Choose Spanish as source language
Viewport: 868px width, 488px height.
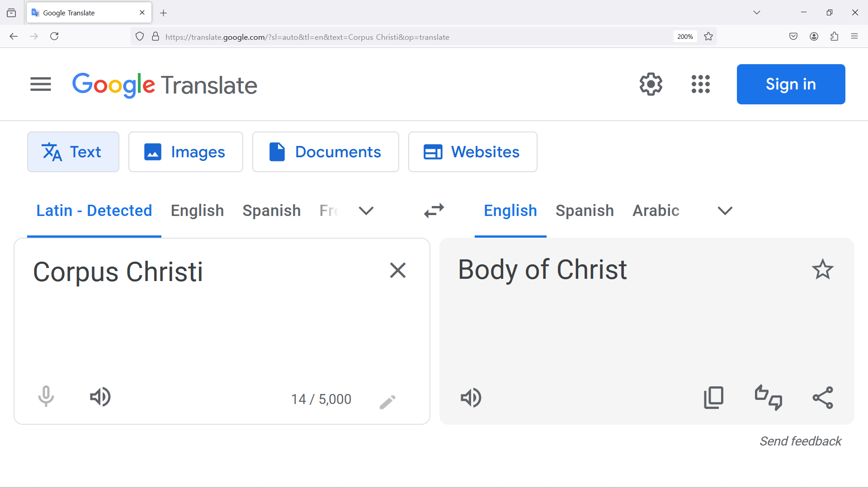point(271,211)
